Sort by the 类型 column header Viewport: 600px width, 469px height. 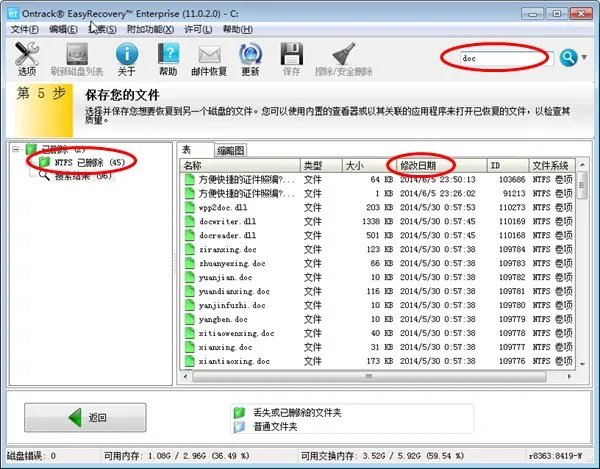click(321, 166)
